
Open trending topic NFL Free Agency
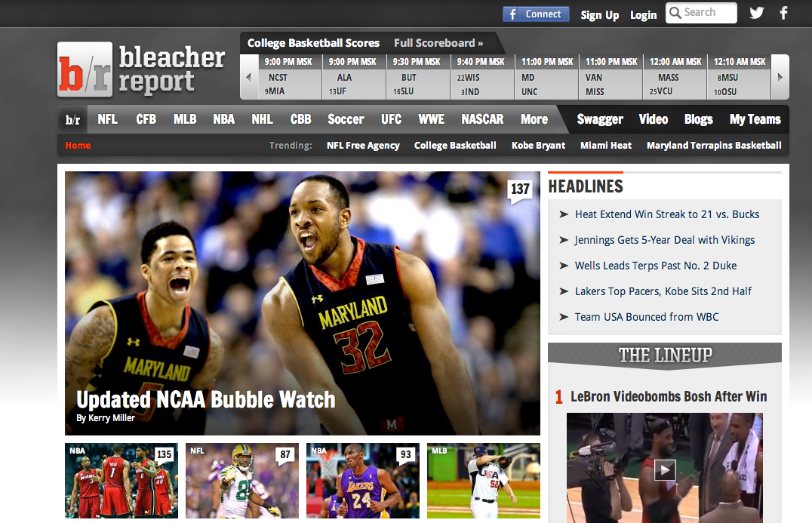point(363,146)
